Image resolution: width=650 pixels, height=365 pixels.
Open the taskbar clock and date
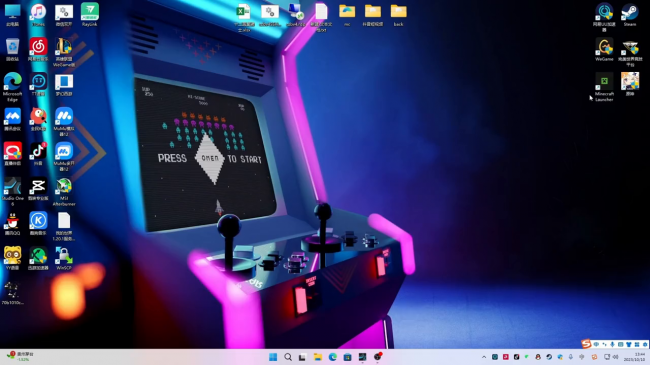[634, 357]
